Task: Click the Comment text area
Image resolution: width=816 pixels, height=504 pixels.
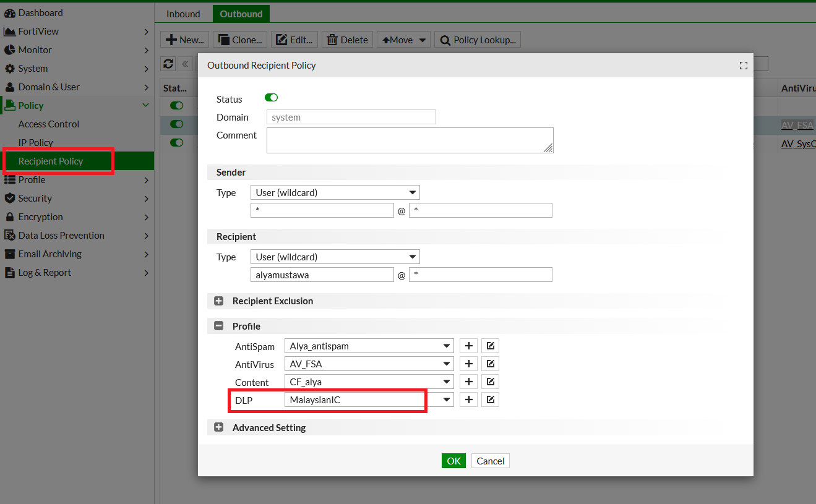Action: click(x=410, y=140)
